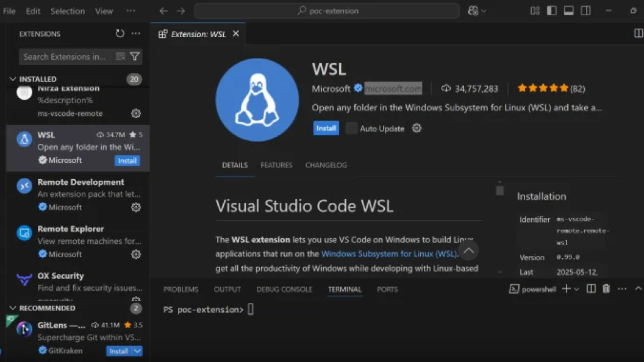Viewport: 644px width, 362px height.
Task: Switch to the CHANGELOG tab
Action: pyautogui.click(x=326, y=165)
